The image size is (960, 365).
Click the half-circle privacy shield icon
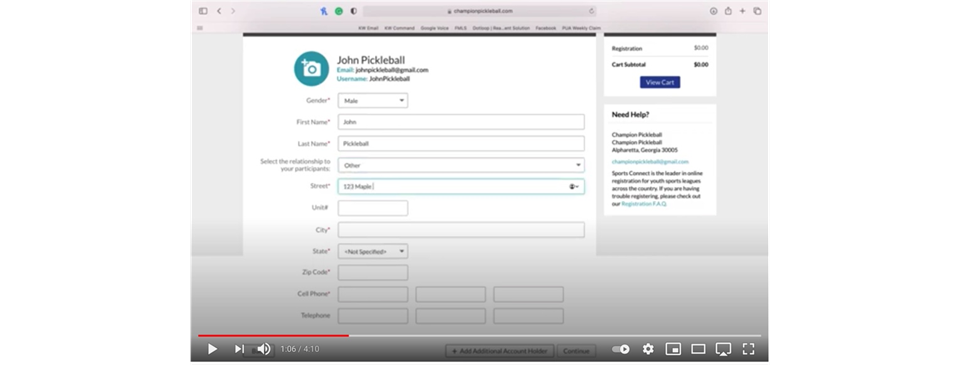coord(353,11)
